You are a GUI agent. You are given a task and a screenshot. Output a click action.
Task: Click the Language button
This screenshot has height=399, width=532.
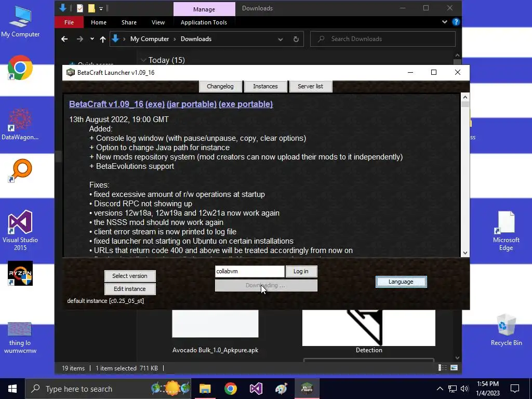point(401,282)
